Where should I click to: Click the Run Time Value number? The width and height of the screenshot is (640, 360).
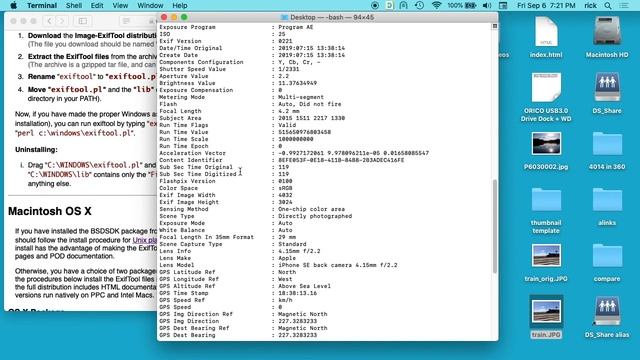[x=304, y=132]
